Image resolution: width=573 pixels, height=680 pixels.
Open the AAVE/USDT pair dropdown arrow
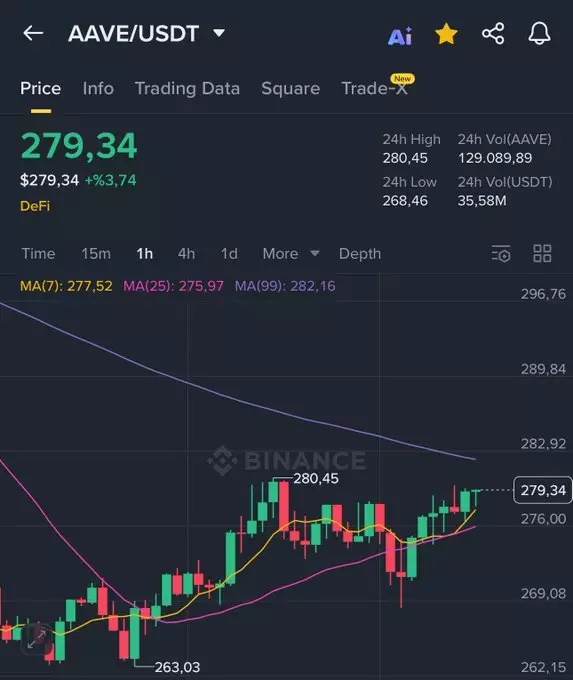point(219,33)
